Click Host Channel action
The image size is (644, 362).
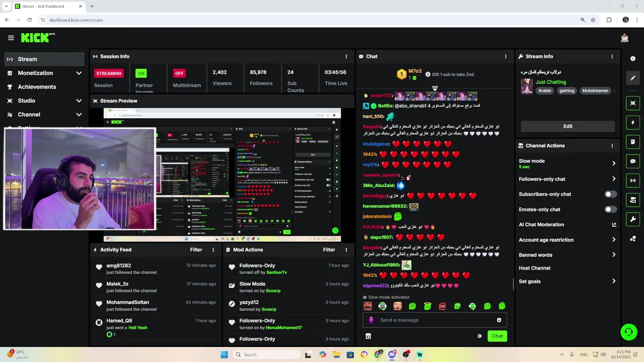coord(534,268)
